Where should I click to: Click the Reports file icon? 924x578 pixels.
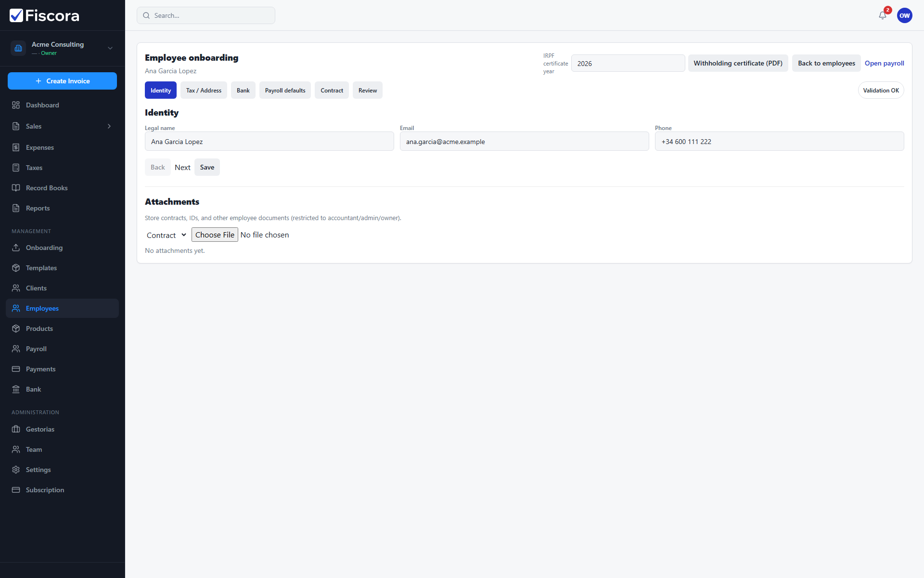pos(16,208)
